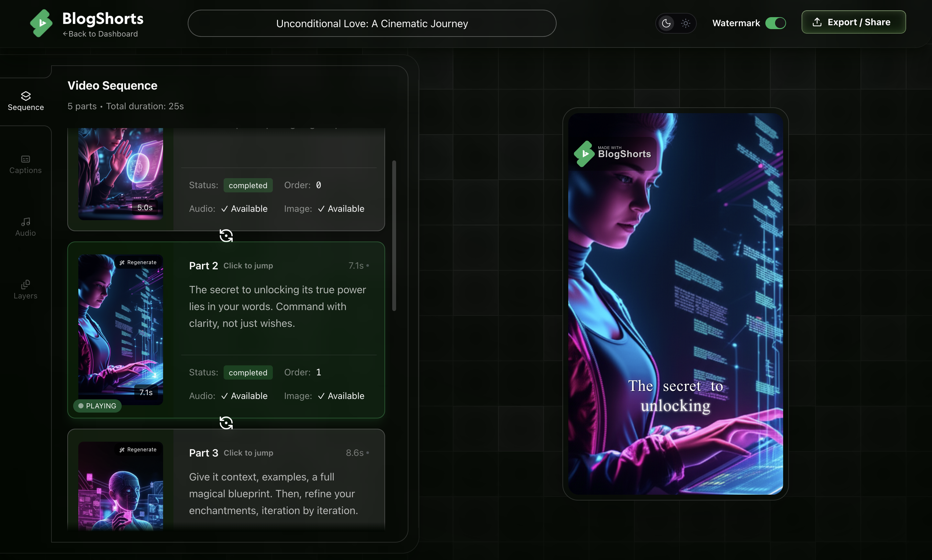The image size is (932, 560).
Task: Click the transition icon between Part 2 and Part 3
Action: [226, 423]
